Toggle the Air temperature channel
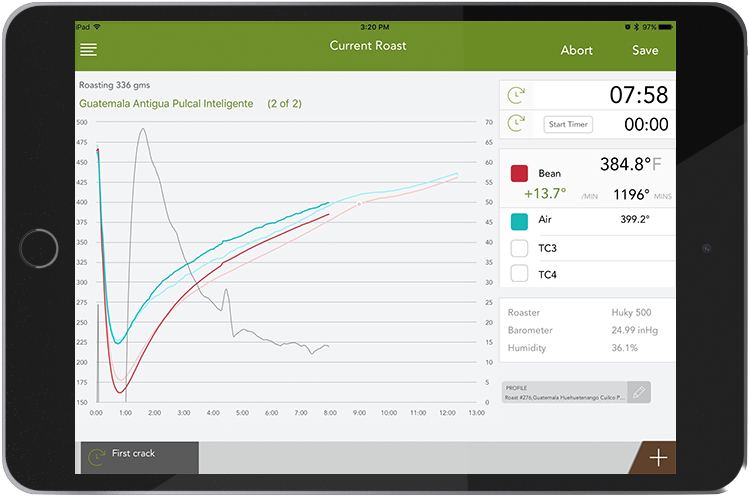This screenshot has height=497, width=750. pos(519,220)
